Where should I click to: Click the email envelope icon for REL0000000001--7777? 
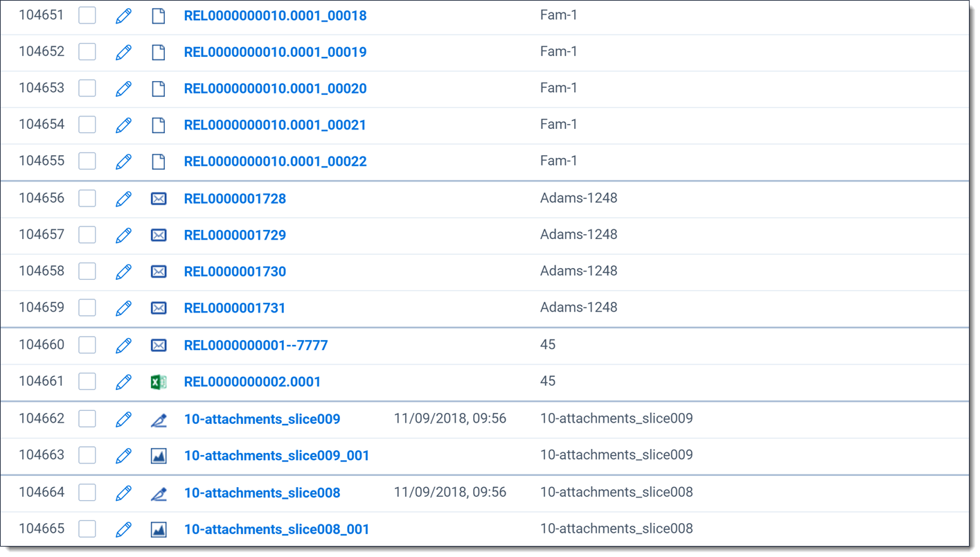click(x=159, y=345)
